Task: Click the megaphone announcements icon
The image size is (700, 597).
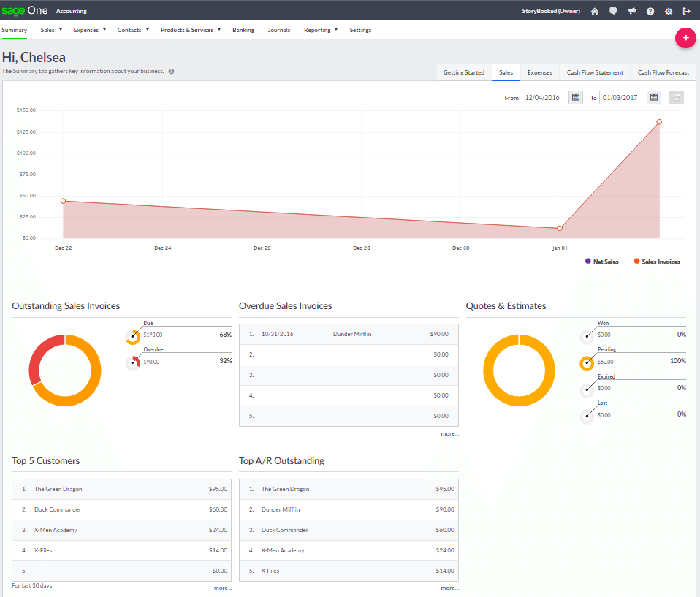Action: tap(632, 11)
